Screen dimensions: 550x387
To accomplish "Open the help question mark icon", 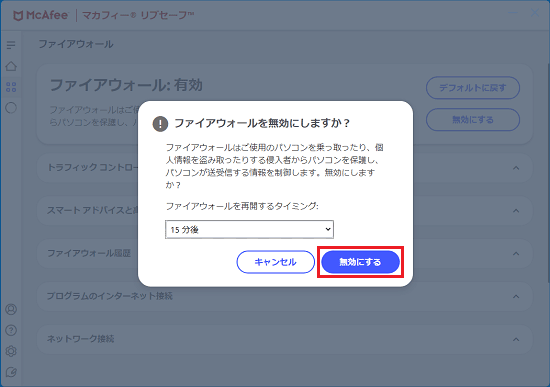I will [11, 330].
